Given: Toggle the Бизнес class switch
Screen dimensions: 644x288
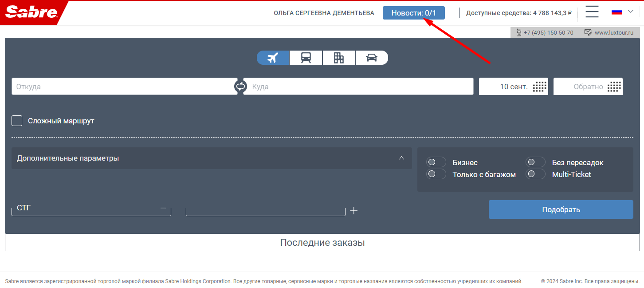Looking at the screenshot, I should 436,162.
